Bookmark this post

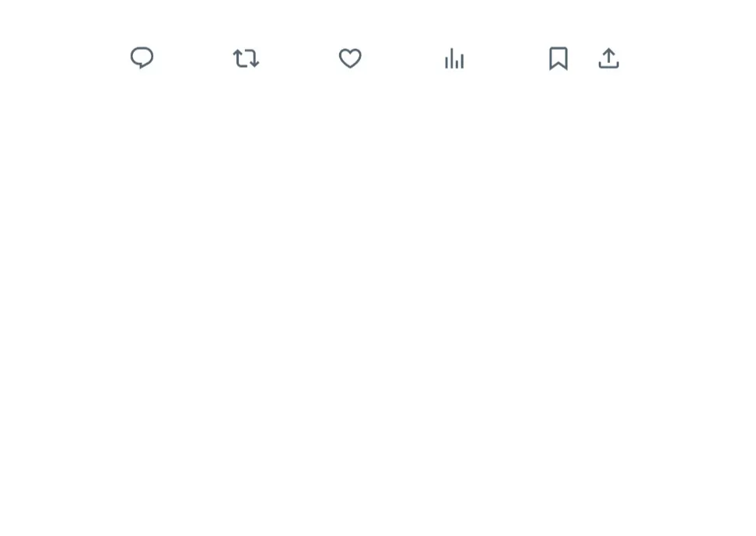click(x=558, y=58)
